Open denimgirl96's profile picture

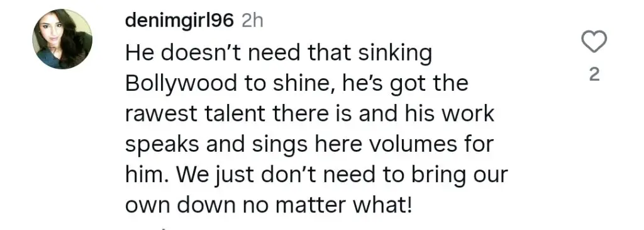62,38
